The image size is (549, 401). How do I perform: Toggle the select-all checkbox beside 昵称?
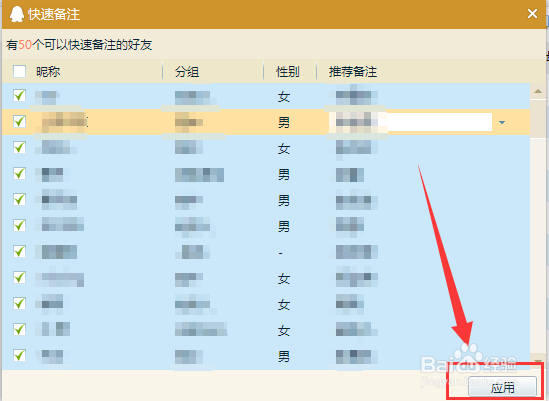[19, 71]
